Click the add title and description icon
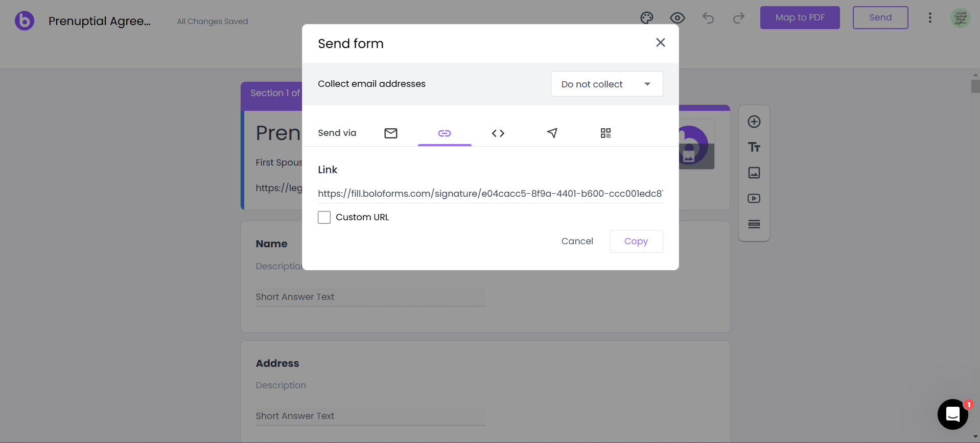The height and width of the screenshot is (443, 980). coord(754,147)
